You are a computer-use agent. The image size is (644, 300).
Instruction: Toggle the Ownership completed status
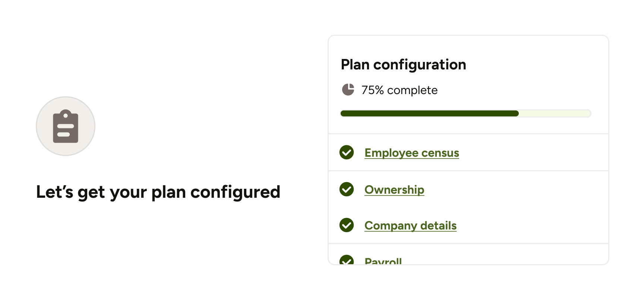click(347, 190)
